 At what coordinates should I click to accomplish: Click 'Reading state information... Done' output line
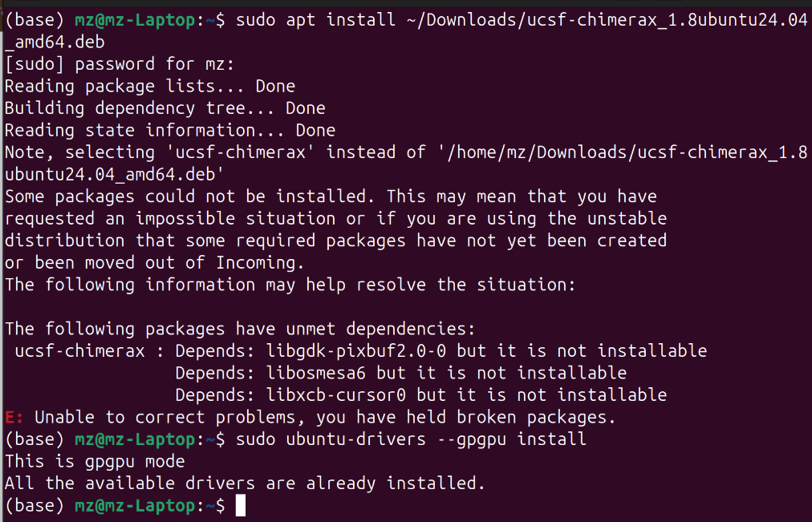pyautogui.click(x=170, y=130)
